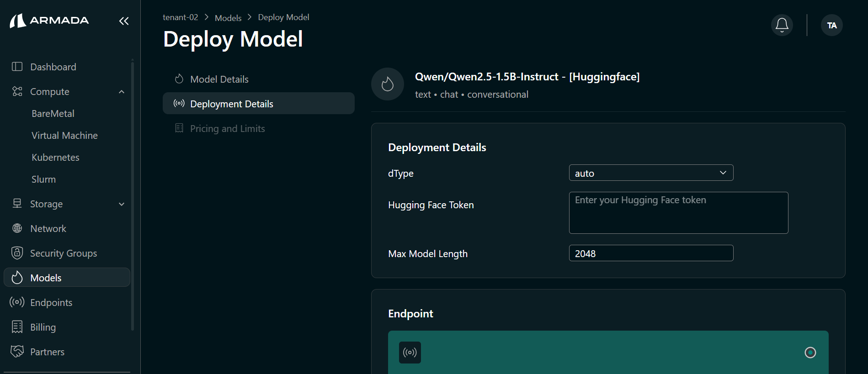This screenshot has height=374, width=868.
Task: Click the Model Details flame step icon
Action: pos(179,79)
